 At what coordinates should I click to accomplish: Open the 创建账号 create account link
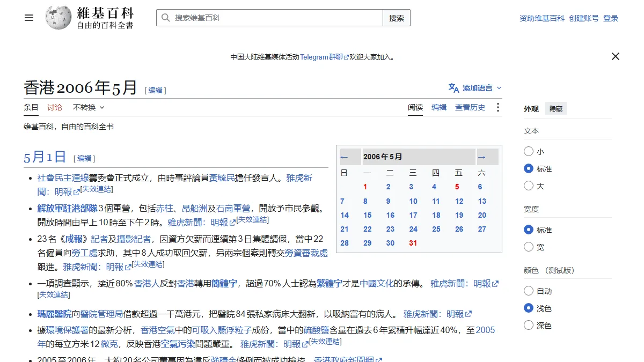click(x=584, y=18)
